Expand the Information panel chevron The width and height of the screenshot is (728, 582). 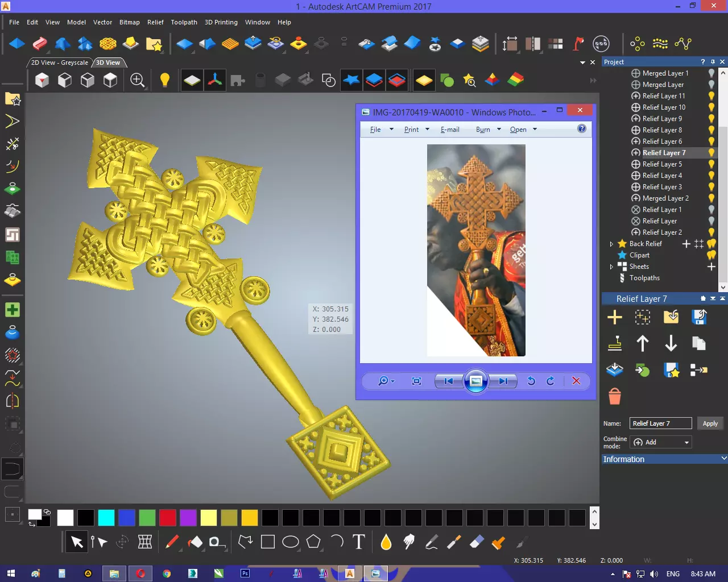(x=723, y=459)
